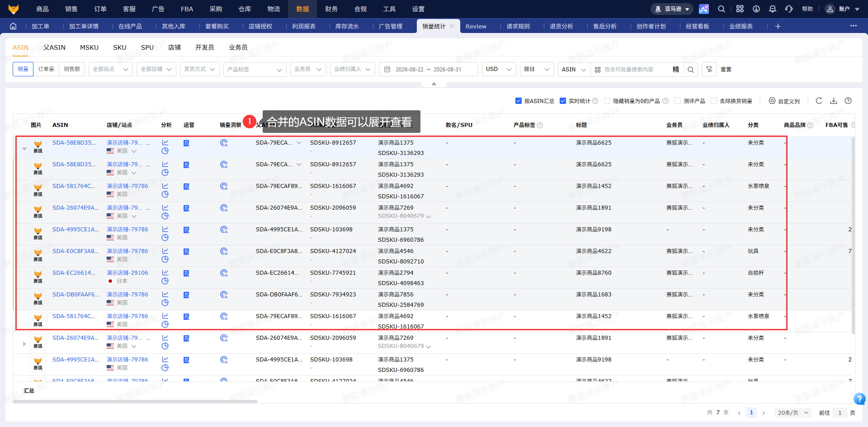Switch to the 利润报表 tab

[304, 26]
